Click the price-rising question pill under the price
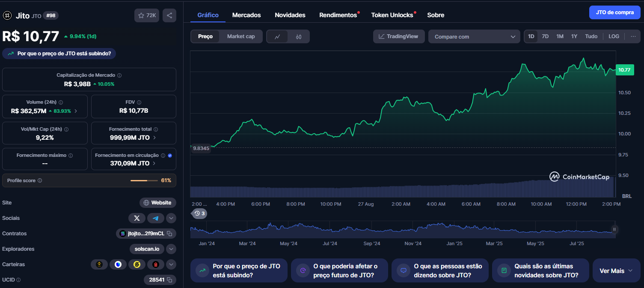This screenshot has height=288, width=644. click(x=59, y=54)
